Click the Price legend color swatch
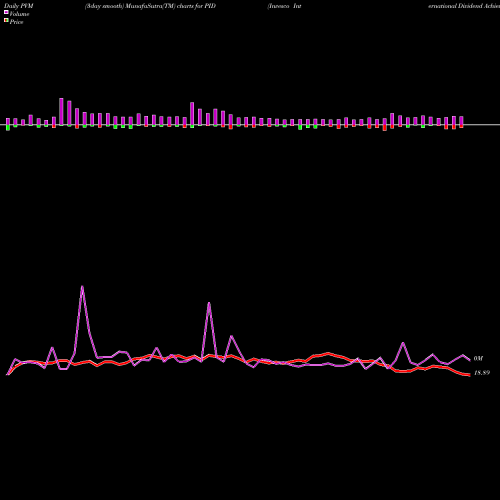The height and width of the screenshot is (500, 500). pyautogui.click(x=6, y=21)
